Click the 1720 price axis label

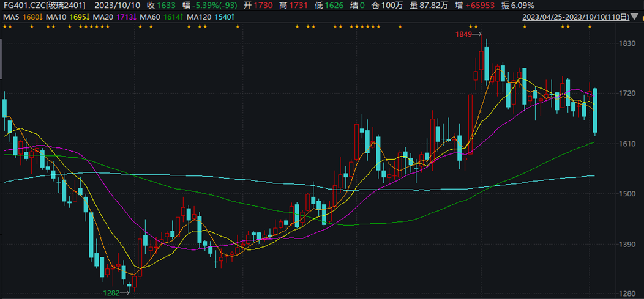coord(627,94)
